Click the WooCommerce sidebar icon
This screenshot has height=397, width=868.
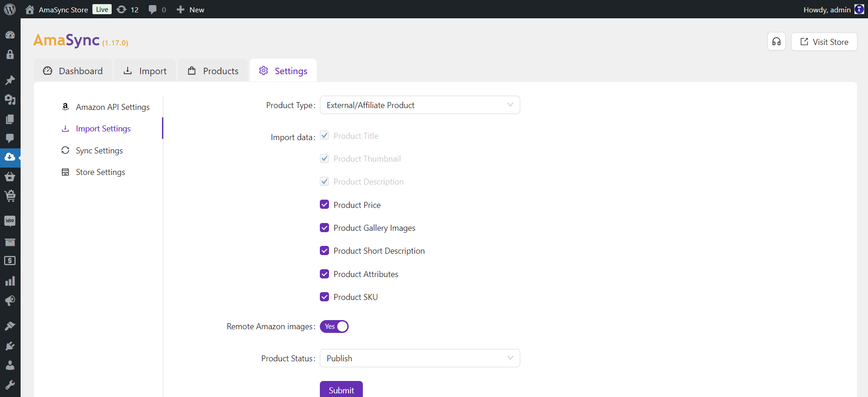[10, 221]
